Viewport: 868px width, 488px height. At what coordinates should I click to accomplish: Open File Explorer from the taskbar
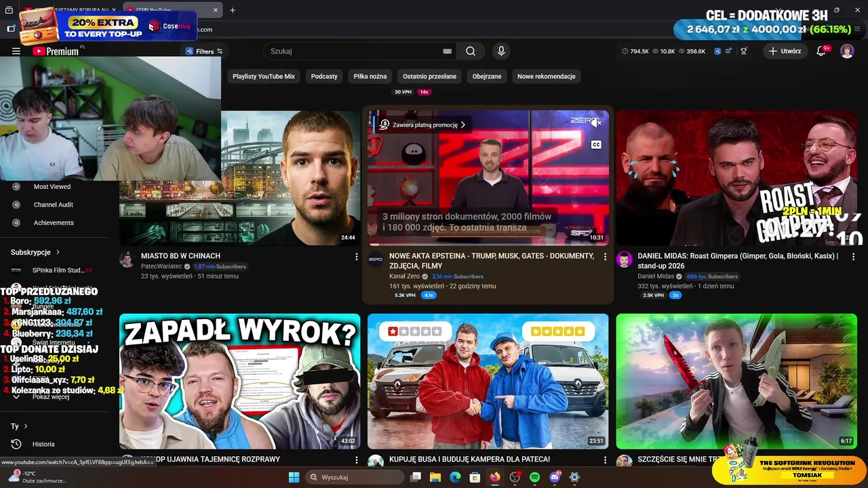click(x=435, y=477)
